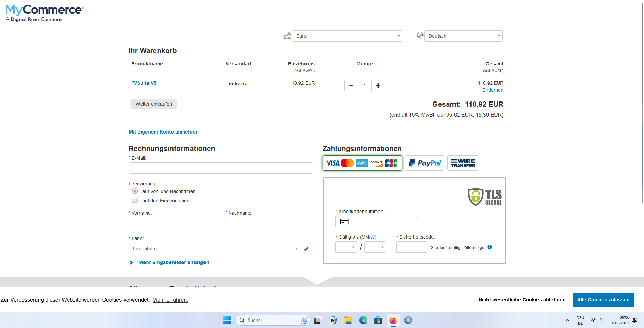Viewport: 644px width, 328px height.
Task: Click the TLS Secure badge
Action: [x=485, y=197]
